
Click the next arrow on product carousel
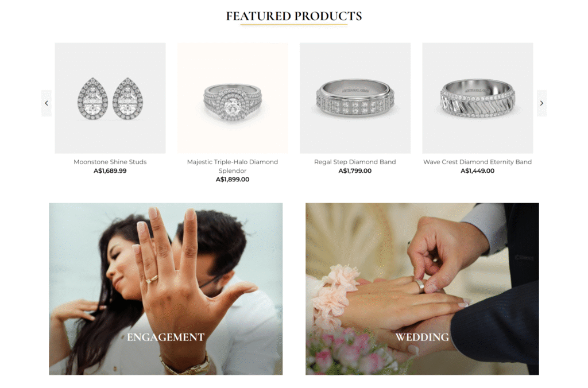point(541,103)
